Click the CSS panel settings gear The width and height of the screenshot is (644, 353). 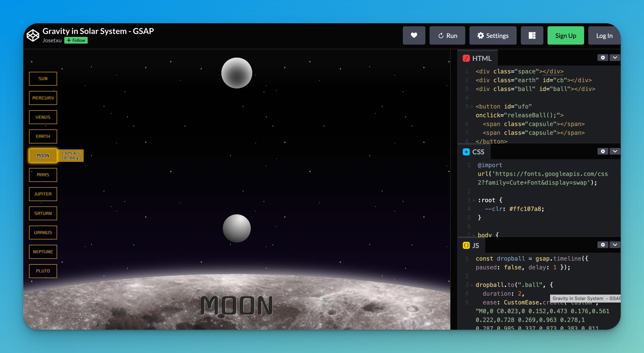click(603, 151)
